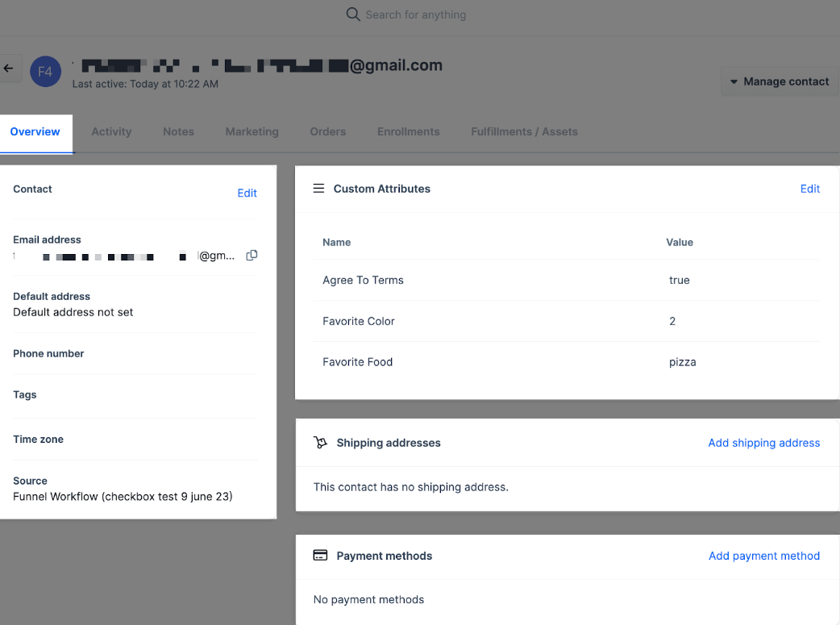Image resolution: width=840 pixels, height=625 pixels.
Task: Click the Shipping addresses hand truck icon
Action: [320, 442]
